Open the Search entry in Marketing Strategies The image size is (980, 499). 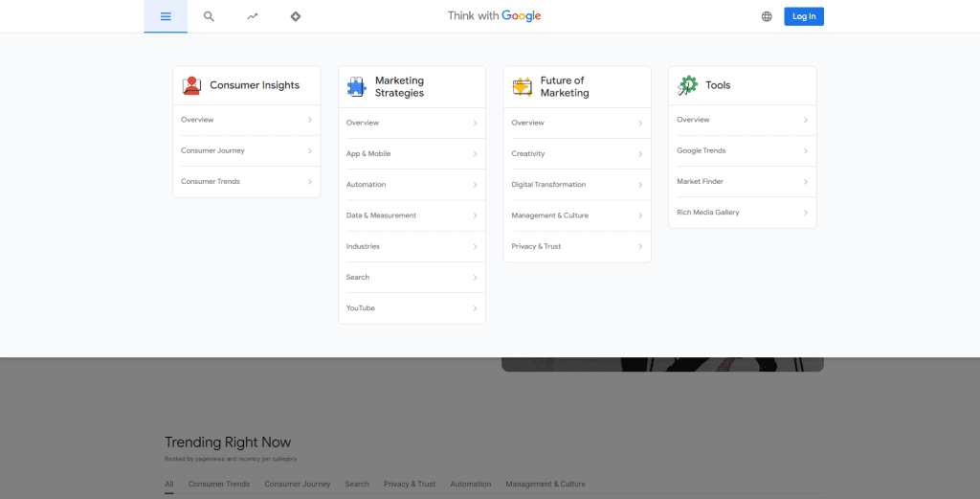412,278
